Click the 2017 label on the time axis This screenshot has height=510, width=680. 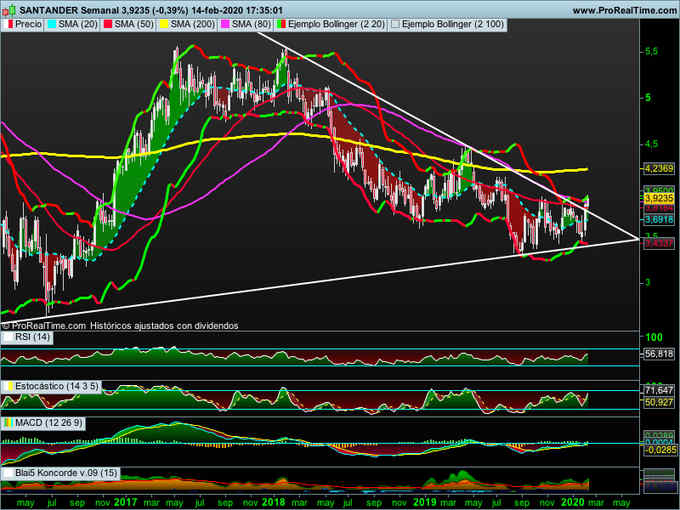coord(125,502)
